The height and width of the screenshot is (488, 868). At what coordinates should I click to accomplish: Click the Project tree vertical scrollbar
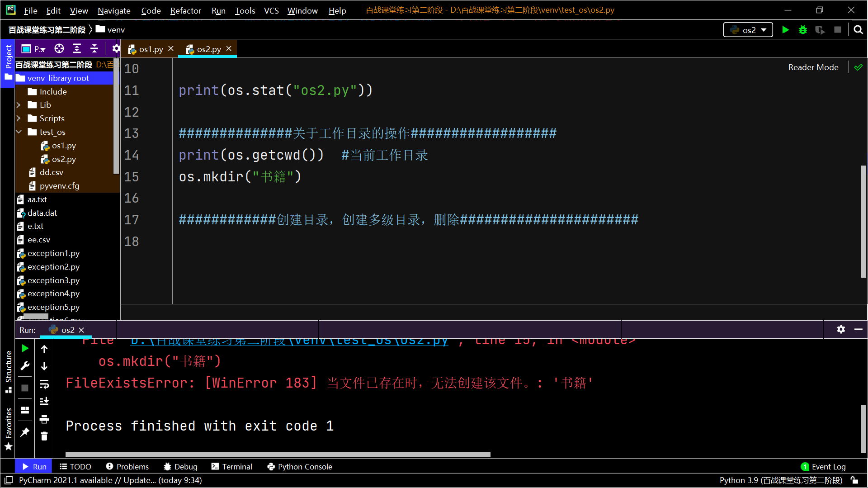point(116,117)
